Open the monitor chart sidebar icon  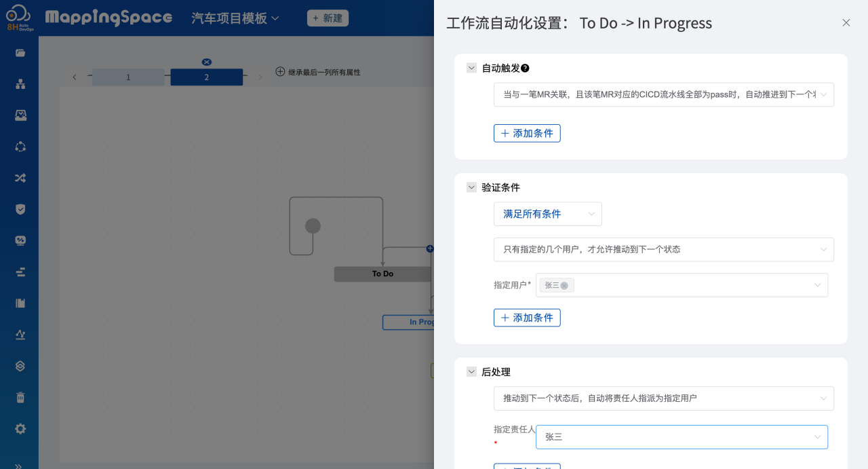(x=20, y=240)
